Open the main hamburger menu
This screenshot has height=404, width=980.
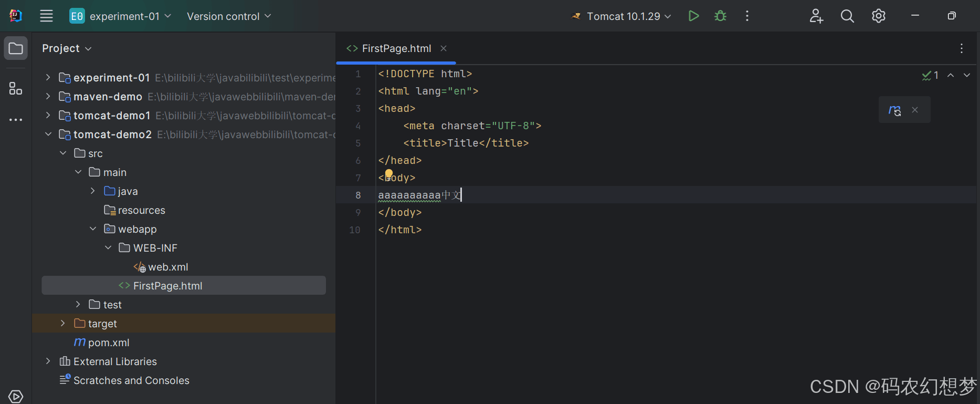coord(46,16)
